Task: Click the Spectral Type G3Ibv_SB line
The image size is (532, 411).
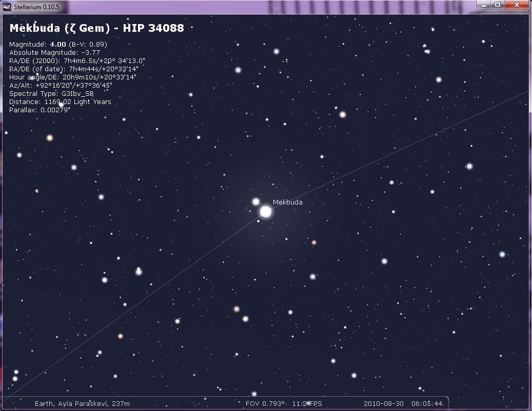Action: pyautogui.click(x=51, y=94)
